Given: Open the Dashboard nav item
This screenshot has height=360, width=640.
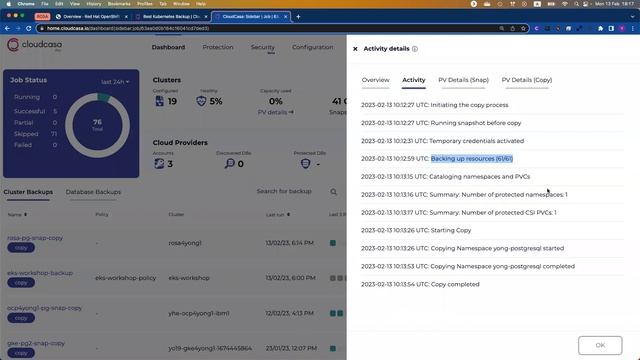Looking at the screenshot, I should click(x=168, y=47).
